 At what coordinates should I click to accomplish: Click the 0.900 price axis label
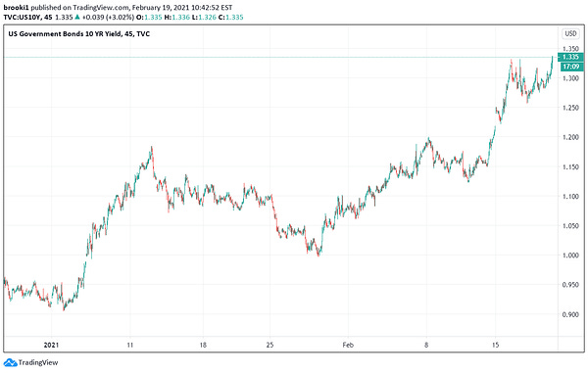point(570,314)
